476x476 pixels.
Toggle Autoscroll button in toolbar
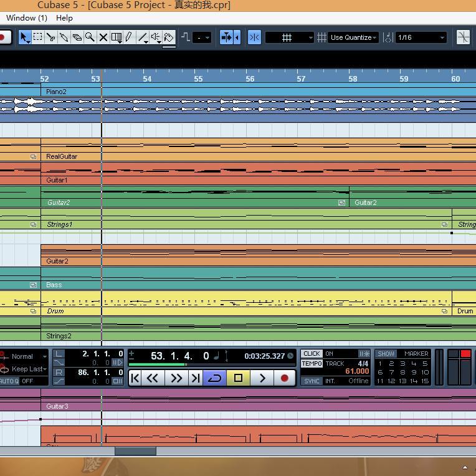[x=226, y=37]
